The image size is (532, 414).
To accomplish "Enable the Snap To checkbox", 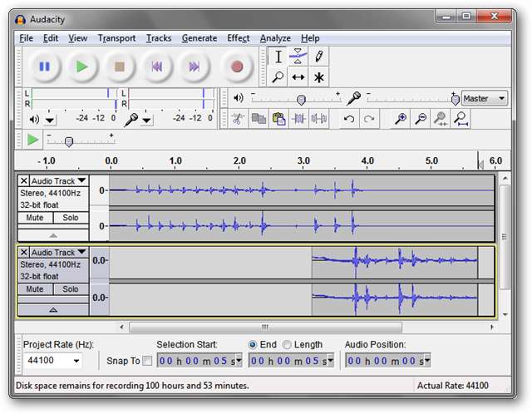I will pyautogui.click(x=147, y=361).
